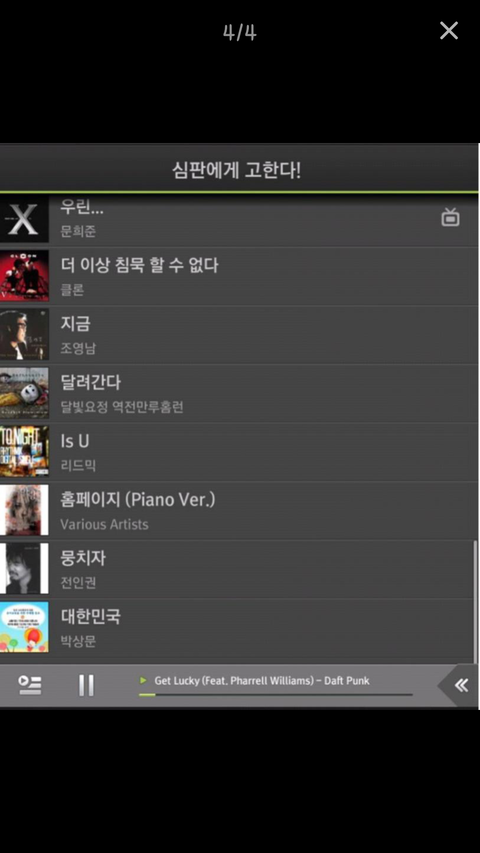Play the song 더 이상 침묵 할 수 없다

point(239,276)
